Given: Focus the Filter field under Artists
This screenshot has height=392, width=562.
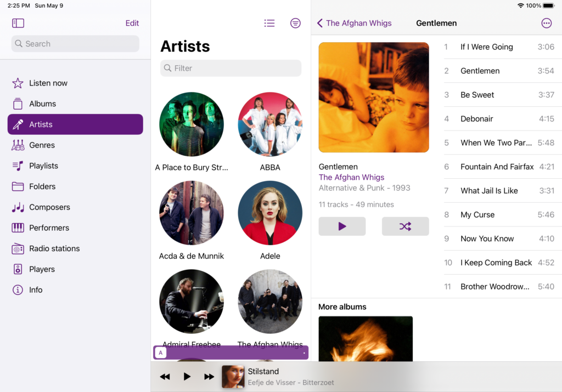Looking at the screenshot, I should (x=231, y=68).
